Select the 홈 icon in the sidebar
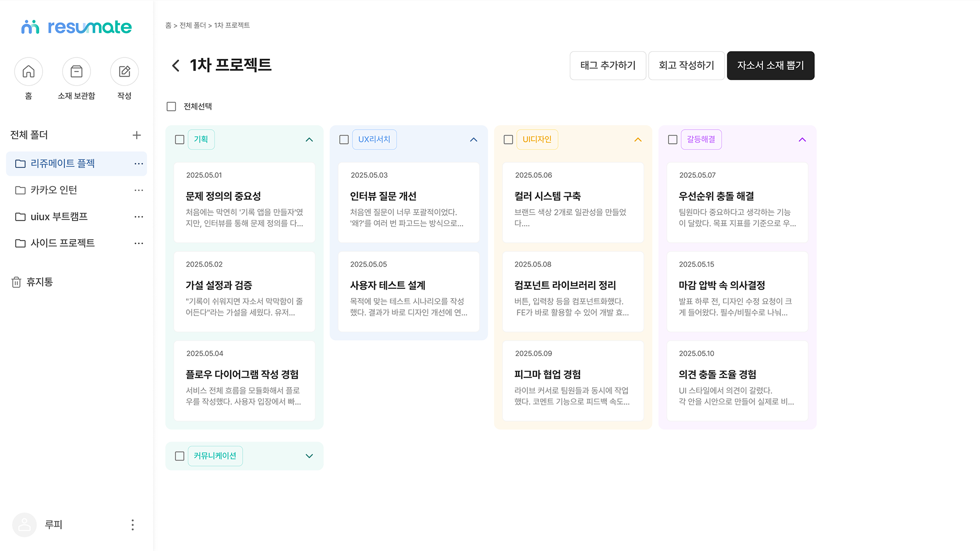 point(29,71)
